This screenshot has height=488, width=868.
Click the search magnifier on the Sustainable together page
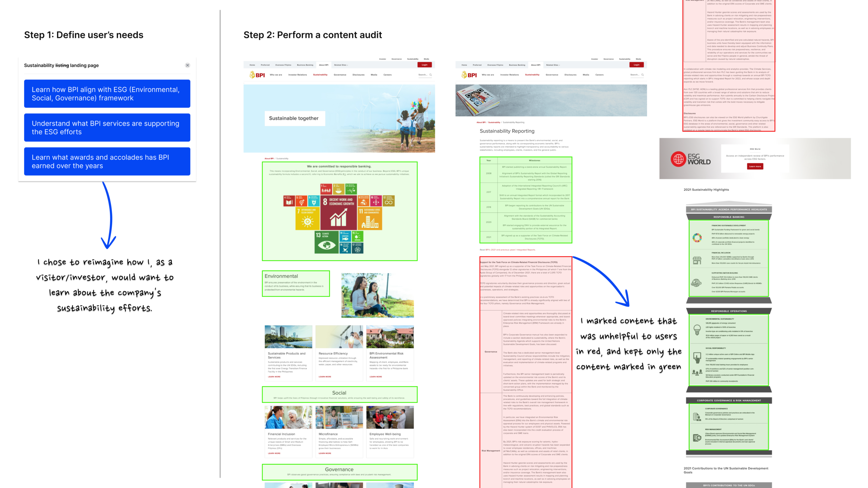point(431,75)
